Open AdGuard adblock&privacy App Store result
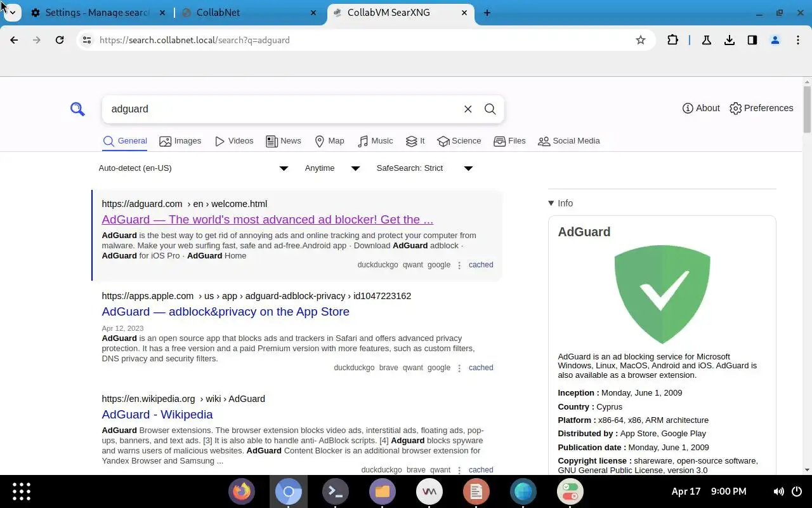 pos(225,312)
